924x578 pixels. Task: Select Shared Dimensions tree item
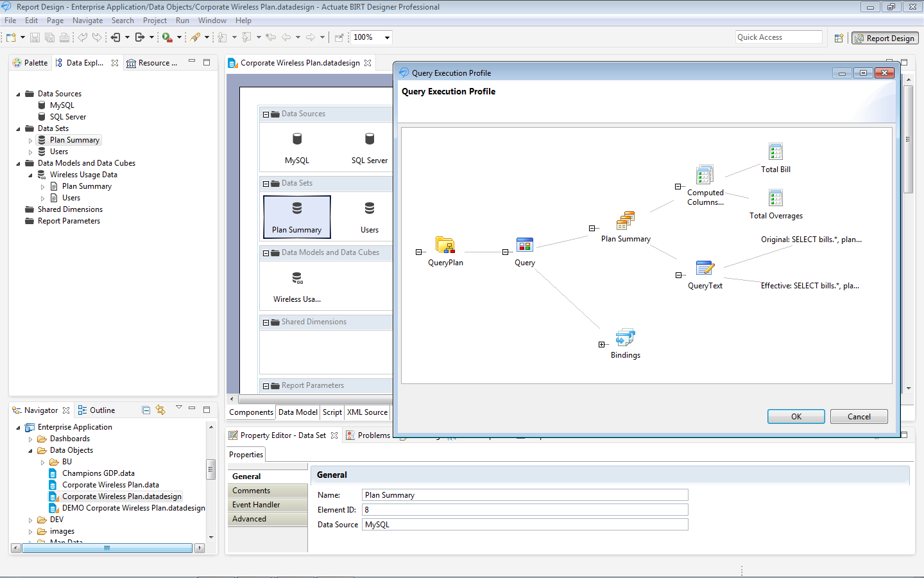70,209
